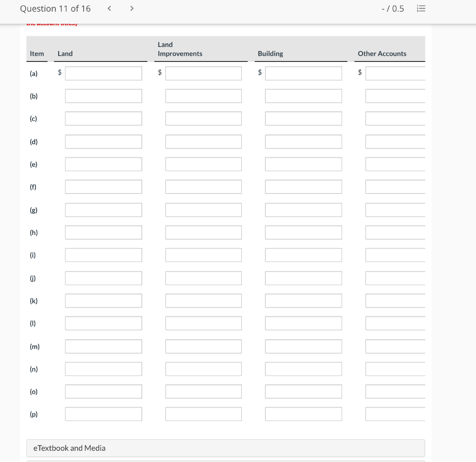Click the Land field for item (f)
Image resolution: width=476 pixels, height=462 pixels.
pyautogui.click(x=104, y=187)
